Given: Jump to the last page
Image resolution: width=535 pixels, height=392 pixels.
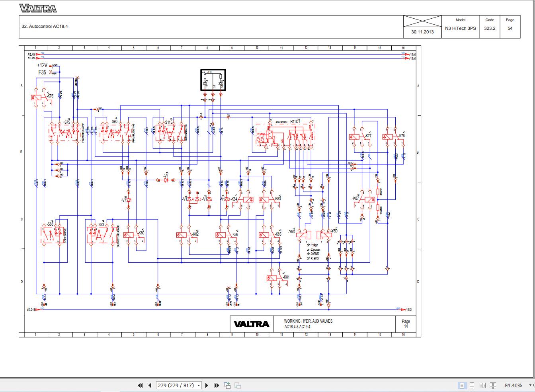Looking at the screenshot, I should tap(217, 385).
